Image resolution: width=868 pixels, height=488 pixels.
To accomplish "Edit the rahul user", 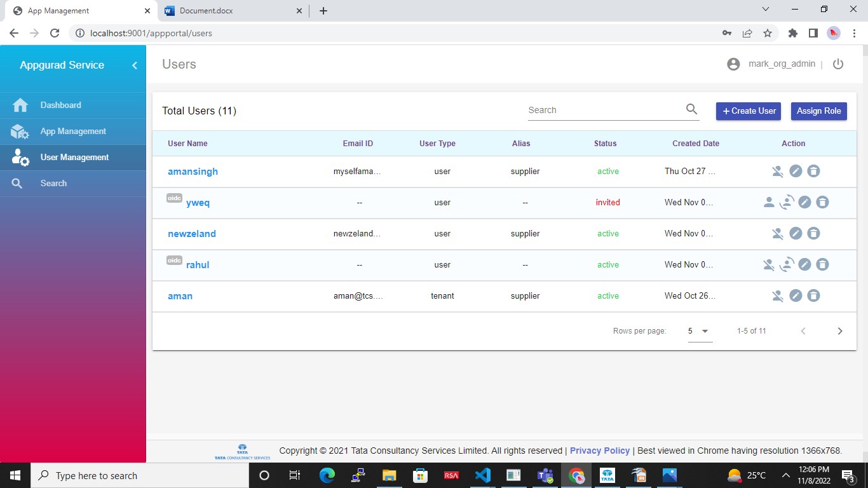I will [x=804, y=264].
